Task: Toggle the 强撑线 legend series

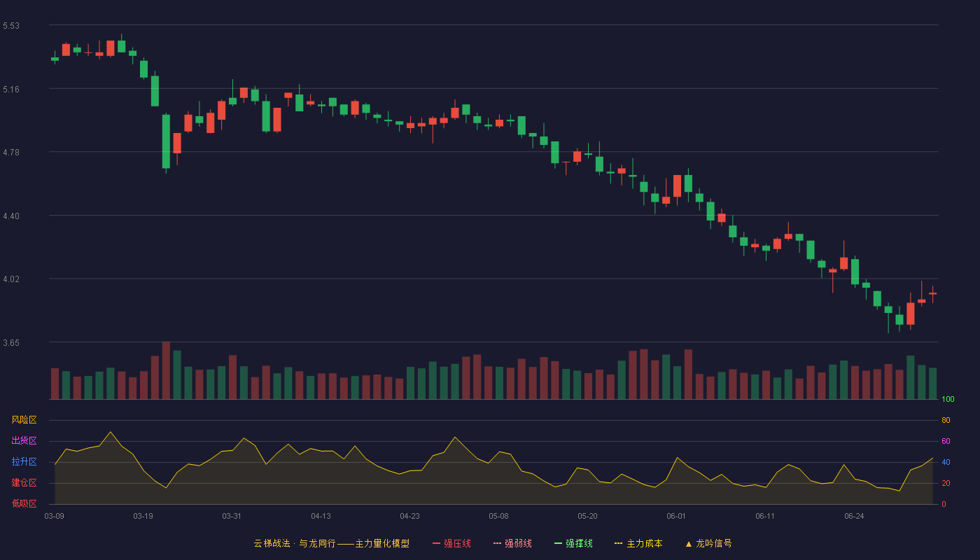Action: 573,543
